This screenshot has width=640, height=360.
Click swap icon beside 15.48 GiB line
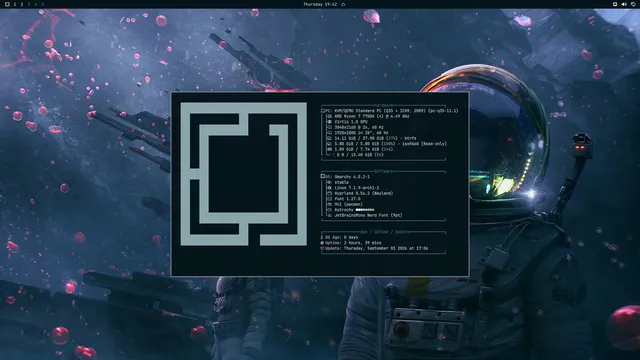point(329,155)
